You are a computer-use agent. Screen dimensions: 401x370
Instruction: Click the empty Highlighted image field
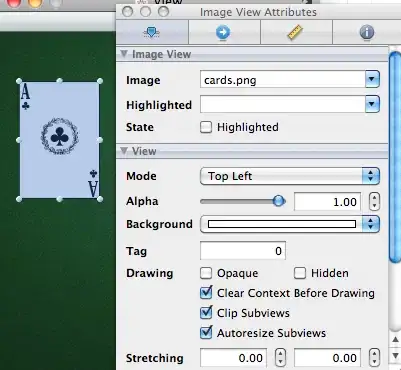283,104
